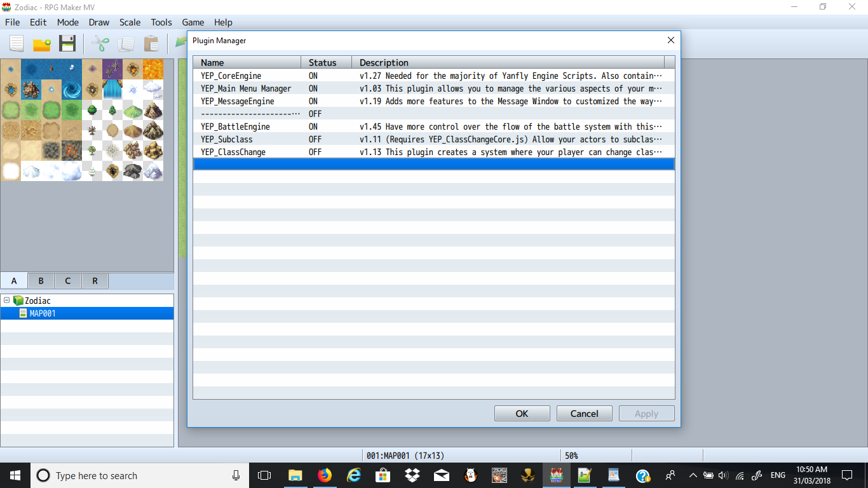Launch Firefox from the taskbar
868x488 pixels.
pyautogui.click(x=325, y=475)
